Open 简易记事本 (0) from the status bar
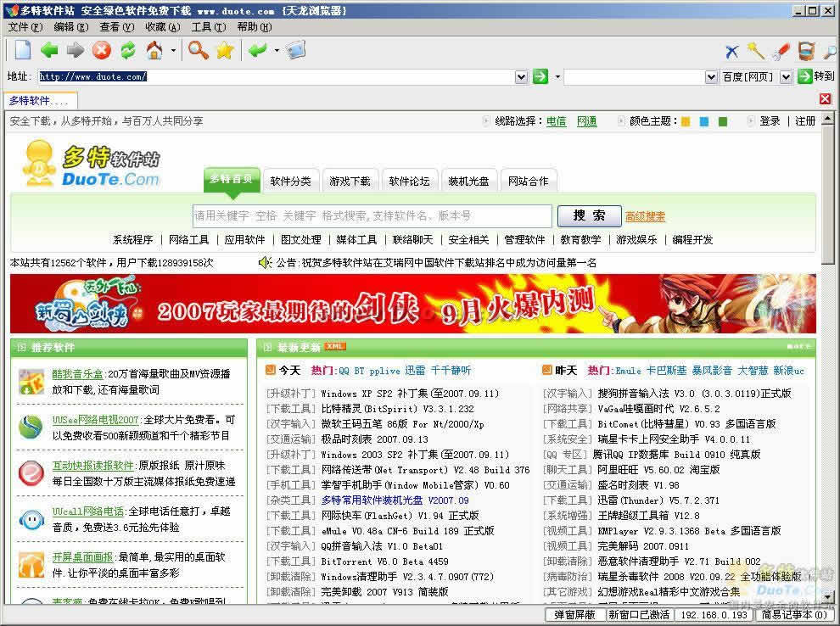 coord(794,615)
